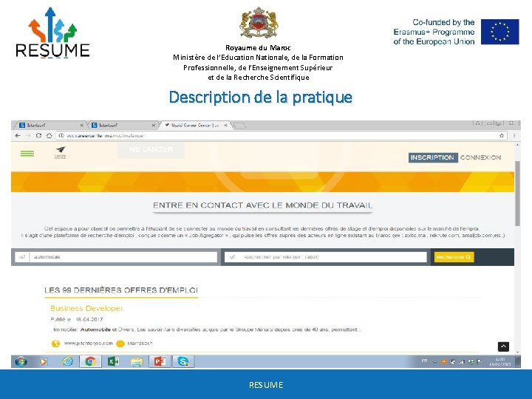
Task: Reload the page with the refresh icon
Action: click(x=38, y=135)
